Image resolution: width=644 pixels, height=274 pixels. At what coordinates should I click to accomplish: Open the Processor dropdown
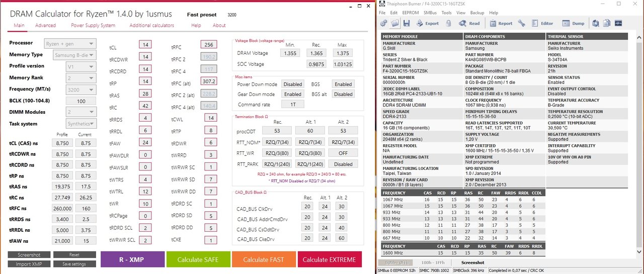coord(70,43)
